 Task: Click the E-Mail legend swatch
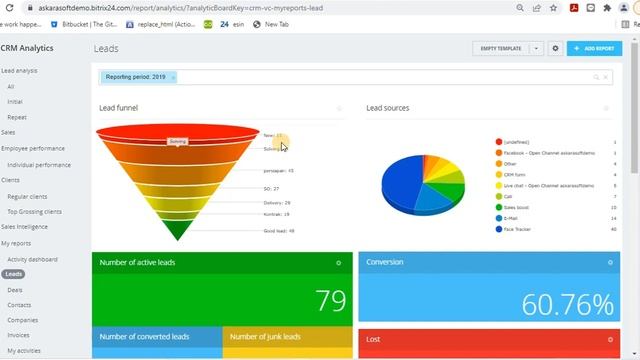(498, 218)
